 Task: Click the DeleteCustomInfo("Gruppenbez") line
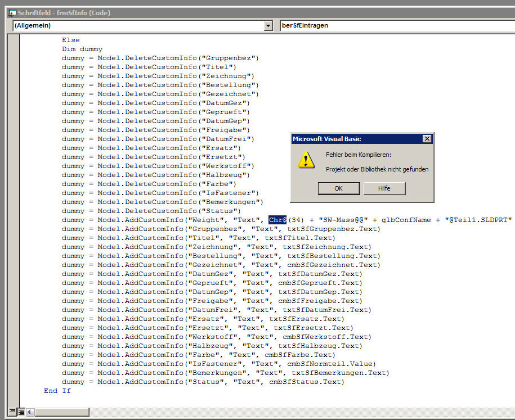click(160, 58)
